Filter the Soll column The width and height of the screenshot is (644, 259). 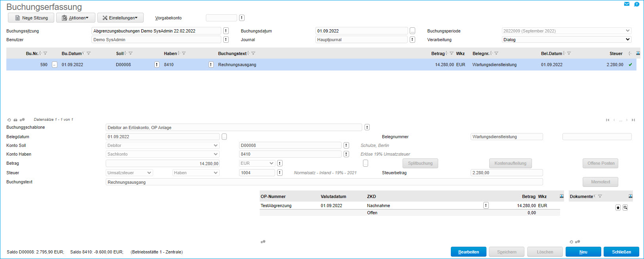pos(131,53)
